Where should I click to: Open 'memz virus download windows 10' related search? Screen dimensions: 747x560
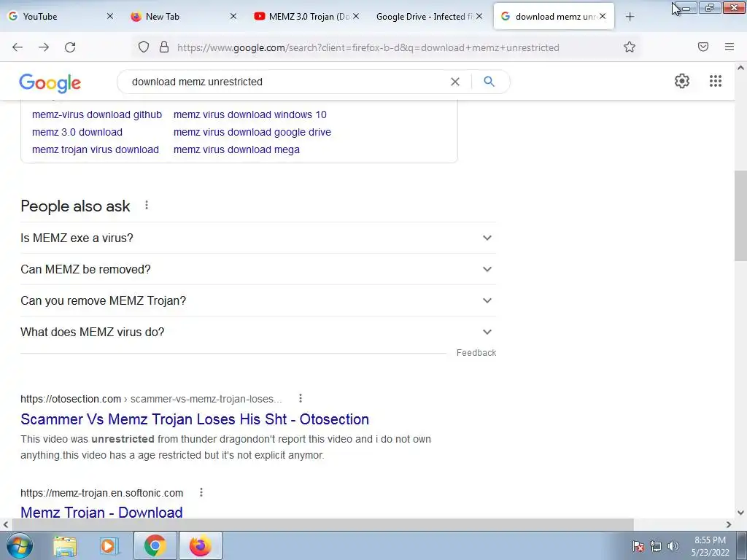(250, 114)
